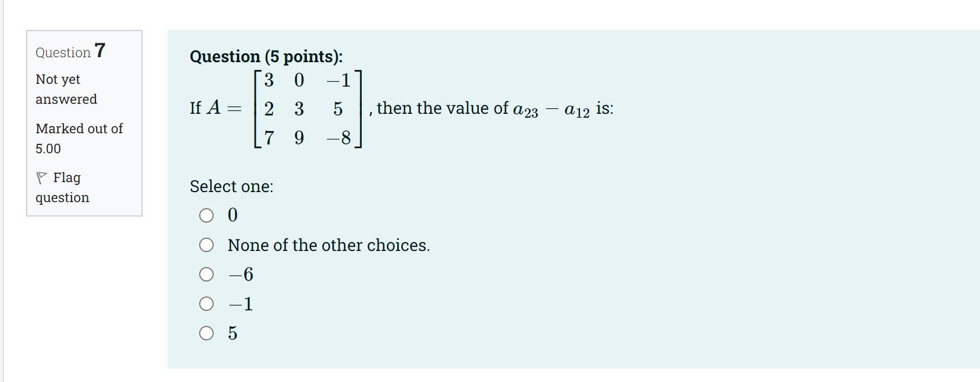Select the answer 5
Image resolution: width=980 pixels, height=382 pixels.
click(206, 333)
